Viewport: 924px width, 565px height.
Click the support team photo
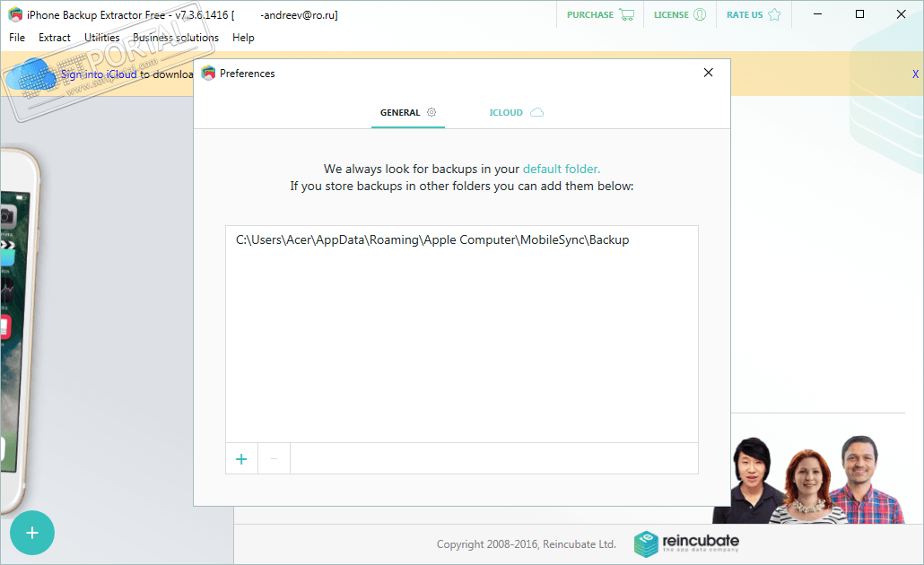(x=808, y=480)
